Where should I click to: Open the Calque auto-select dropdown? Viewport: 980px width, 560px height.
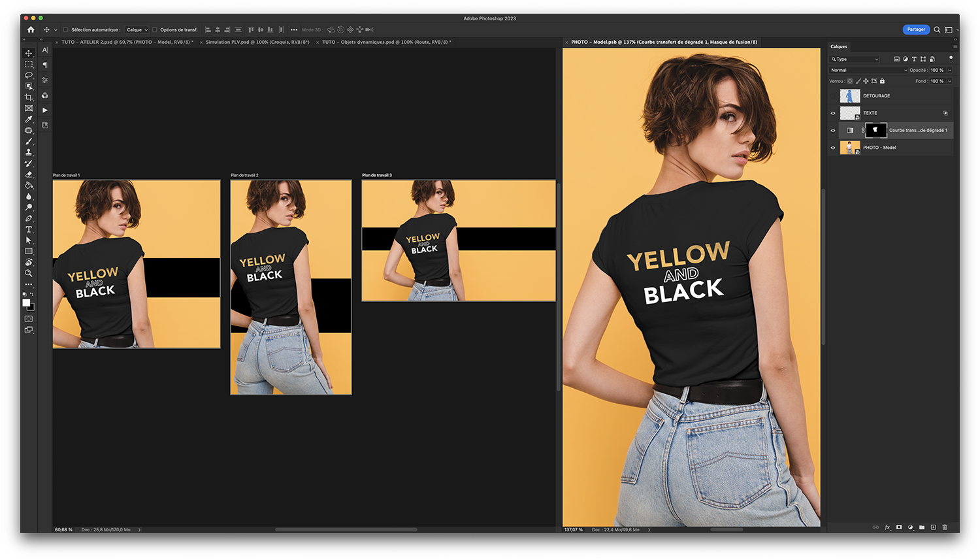(x=137, y=29)
